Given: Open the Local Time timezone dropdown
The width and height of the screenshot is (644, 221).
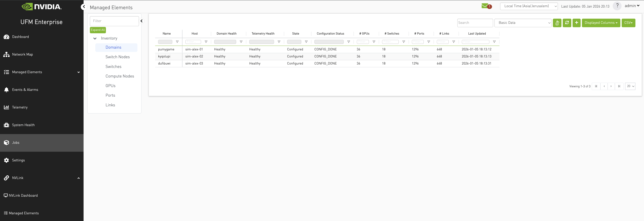Looking at the screenshot, I should coord(529,6).
